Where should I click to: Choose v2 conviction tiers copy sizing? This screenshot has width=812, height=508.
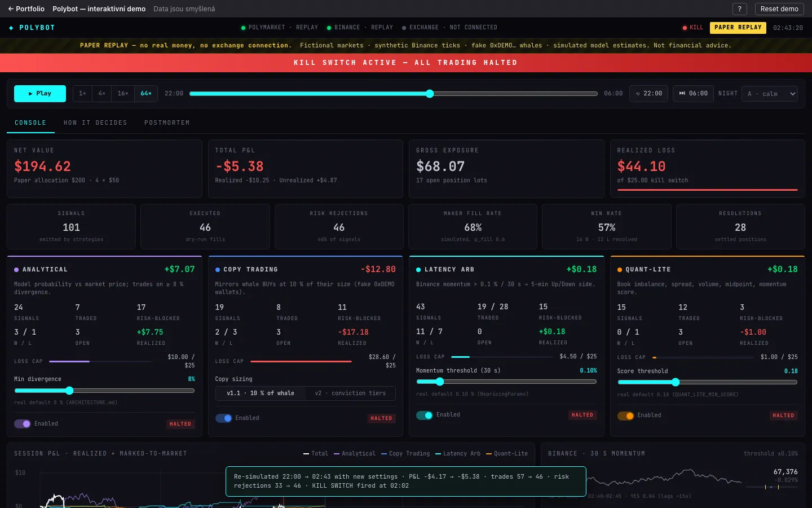tap(350, 393)
